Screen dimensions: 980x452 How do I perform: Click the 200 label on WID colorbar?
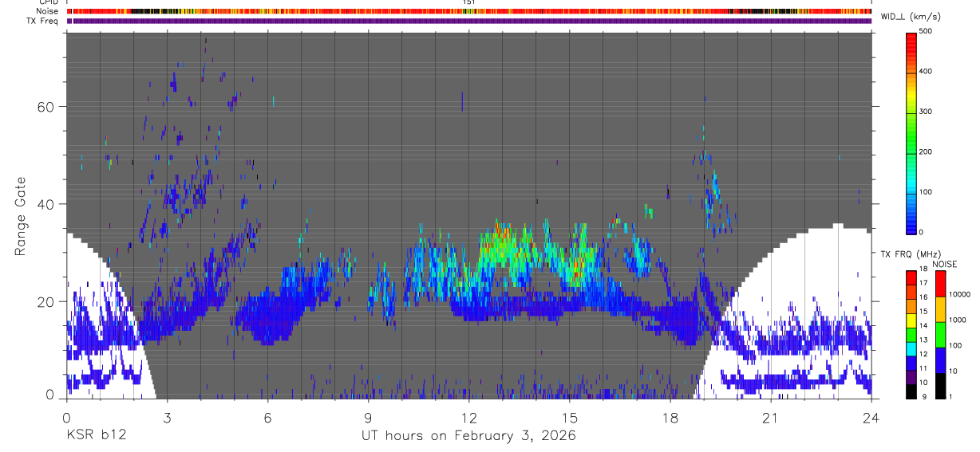click(926, 151)
